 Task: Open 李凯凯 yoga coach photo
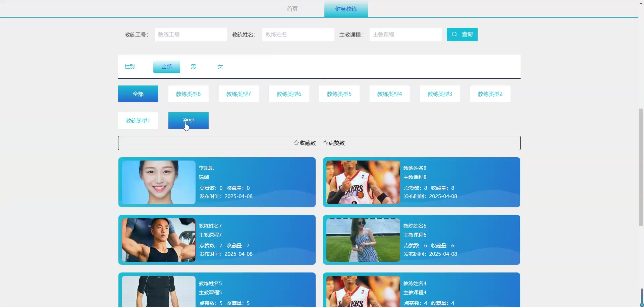(158, 182)
